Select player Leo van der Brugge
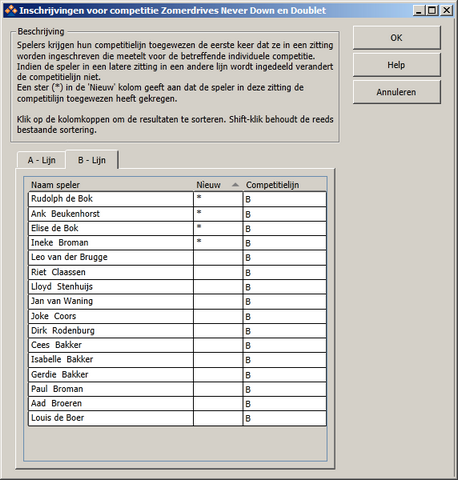 click(x=111, y=257)
